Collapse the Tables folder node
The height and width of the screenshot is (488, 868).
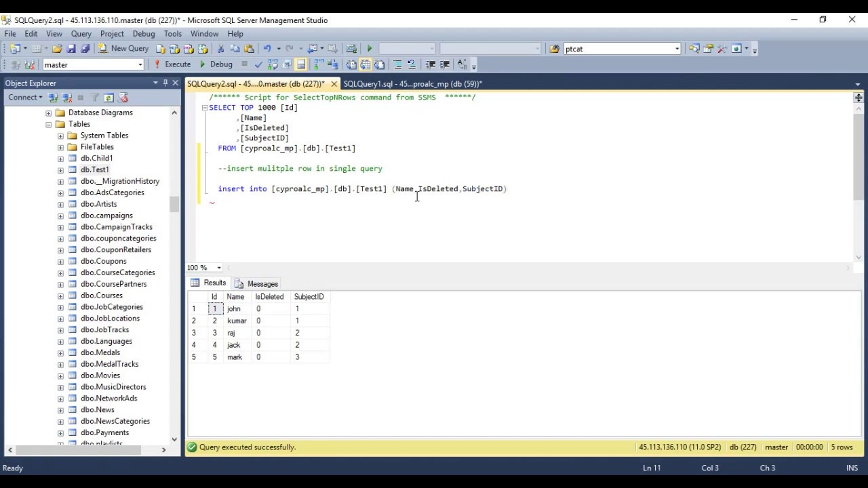click(49, 124)
